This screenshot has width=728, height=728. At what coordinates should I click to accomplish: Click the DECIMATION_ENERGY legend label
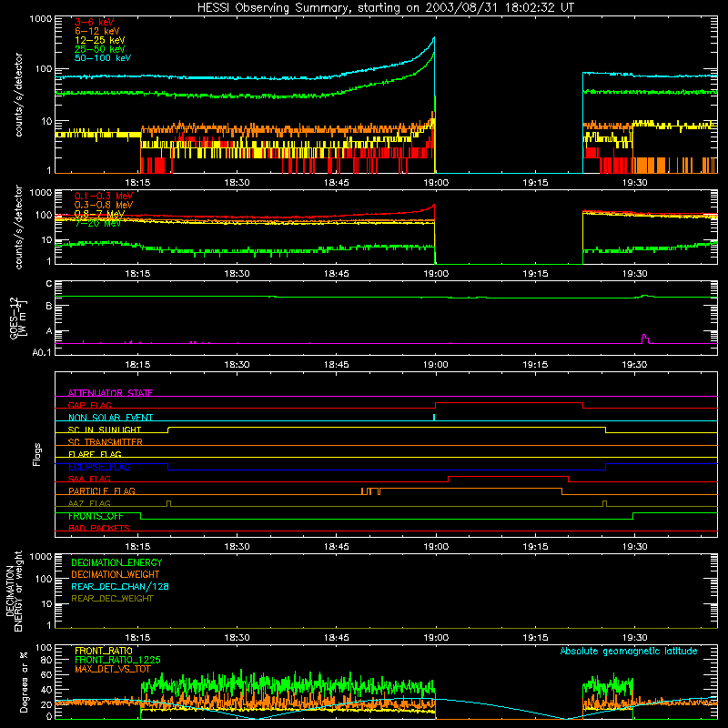pyautogui.click(x=116, y=562)
